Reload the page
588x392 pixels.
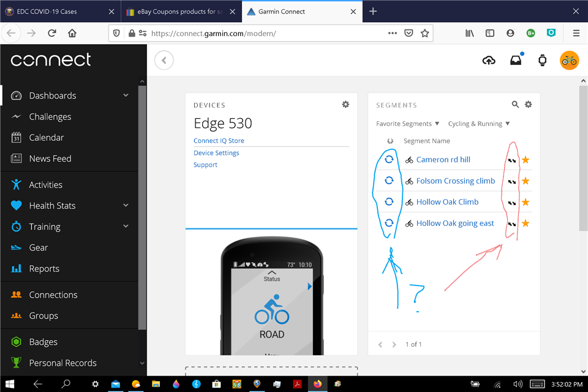point(51,34)
